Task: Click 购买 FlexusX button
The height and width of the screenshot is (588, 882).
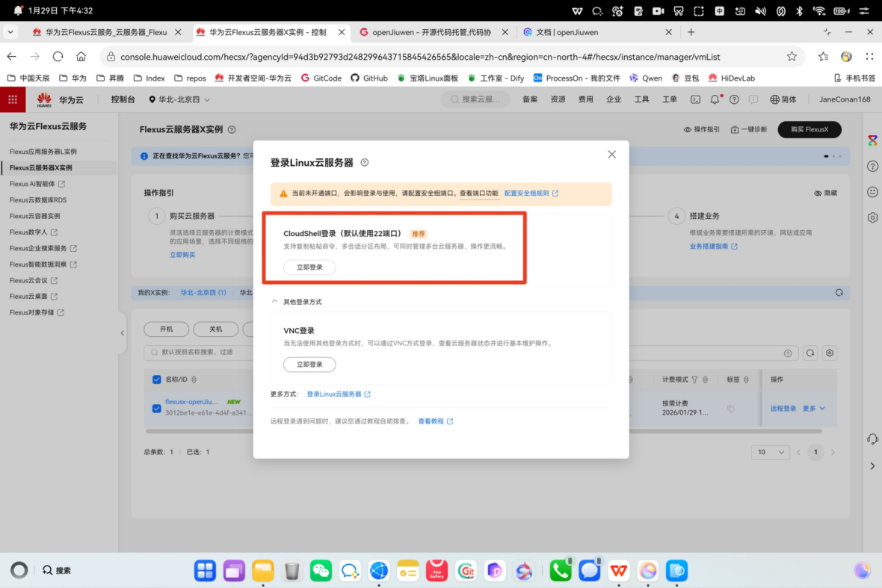Action: tap(809, 129)
